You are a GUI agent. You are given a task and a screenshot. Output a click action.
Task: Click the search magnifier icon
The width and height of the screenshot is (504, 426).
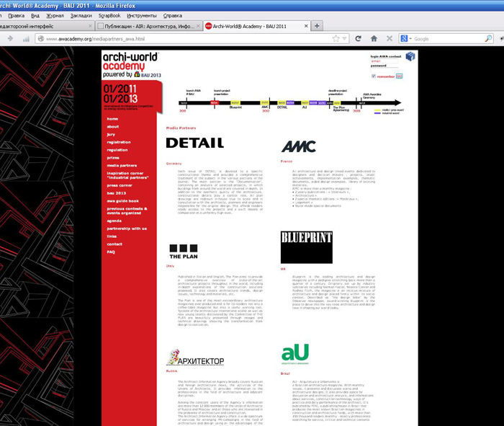(x=488, y=39)
